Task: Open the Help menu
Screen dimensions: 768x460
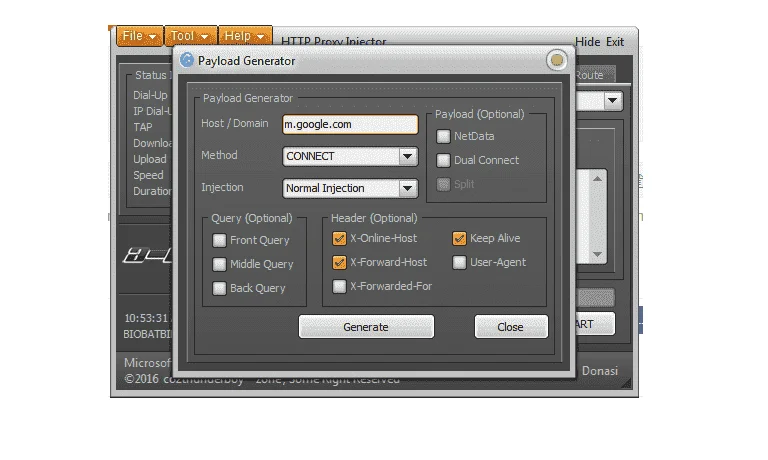Action: point(245,36)
